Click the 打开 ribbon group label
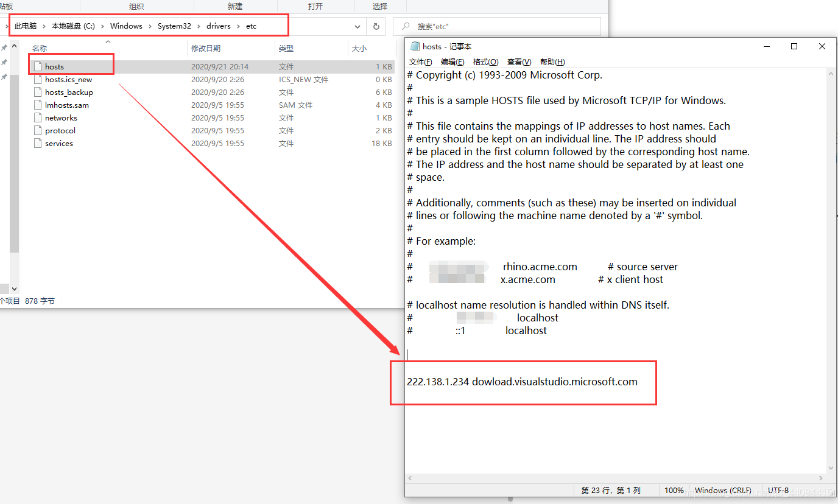This screenshot has height=504, width=838. (315, 6)
